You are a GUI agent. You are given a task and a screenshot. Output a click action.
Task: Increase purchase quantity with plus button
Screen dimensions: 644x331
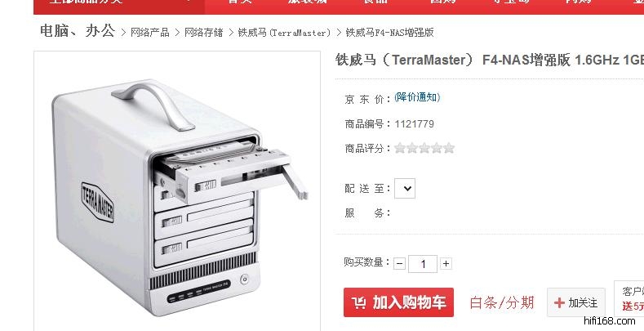[446, 263]
